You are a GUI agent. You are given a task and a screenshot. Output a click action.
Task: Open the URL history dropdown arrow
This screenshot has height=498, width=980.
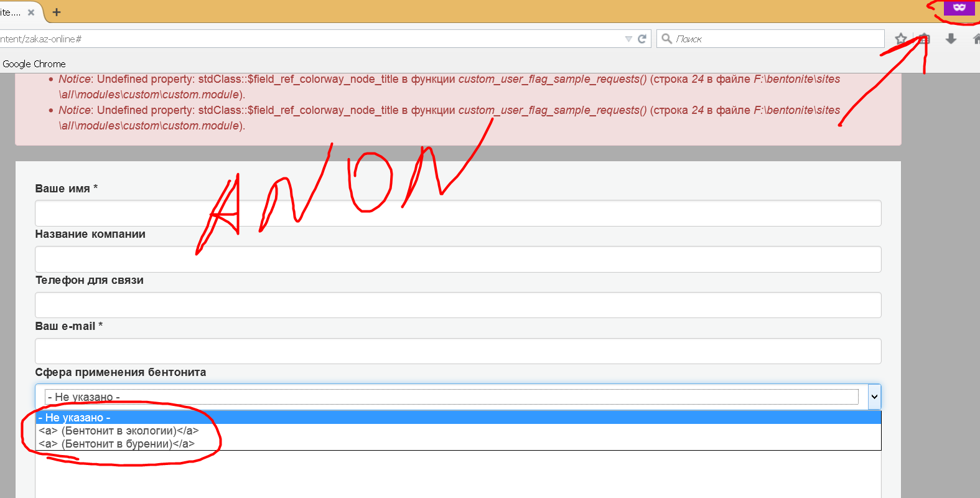coord(628,39)
